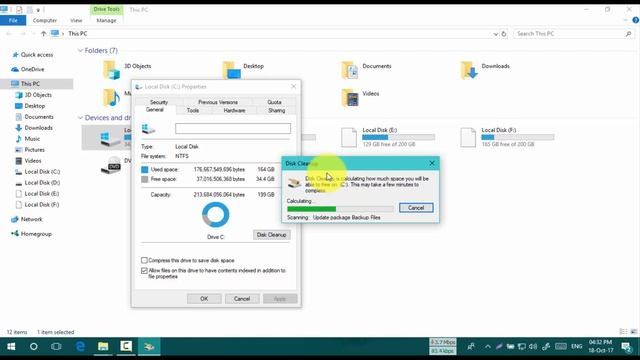Click the search magnifier icon
Screen dimensions: 640x360
click(x=628, y=34)
